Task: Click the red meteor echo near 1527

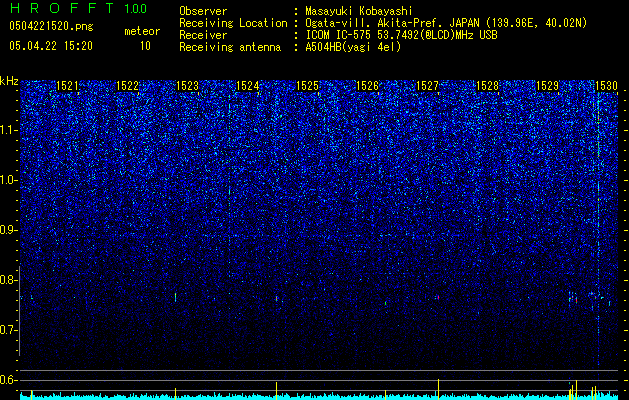Action: (x=438, y=297)
